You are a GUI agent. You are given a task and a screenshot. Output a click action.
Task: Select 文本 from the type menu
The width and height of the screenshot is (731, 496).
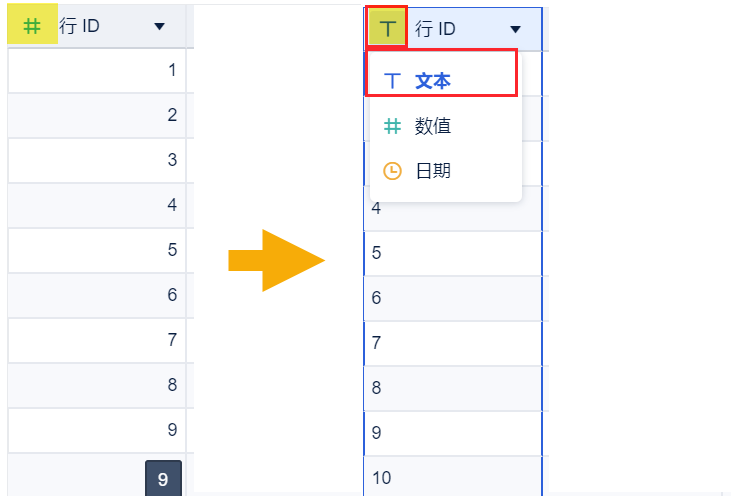coord(433,80)
